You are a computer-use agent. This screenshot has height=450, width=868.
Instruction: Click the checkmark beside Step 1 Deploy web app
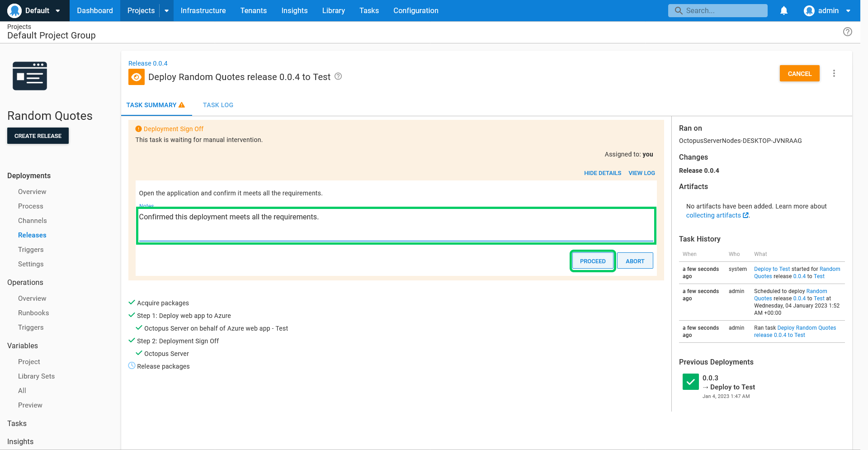point(132,315)
